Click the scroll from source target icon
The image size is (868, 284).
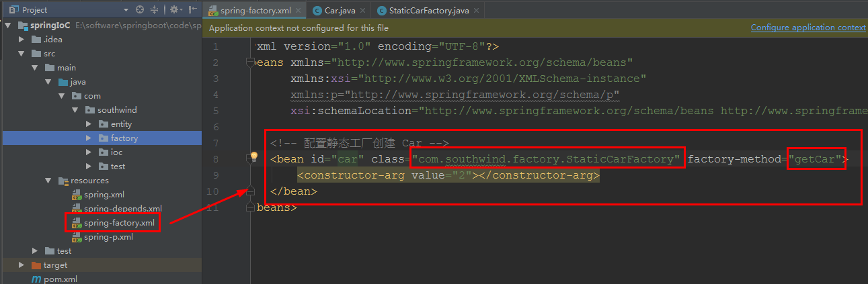140,10
